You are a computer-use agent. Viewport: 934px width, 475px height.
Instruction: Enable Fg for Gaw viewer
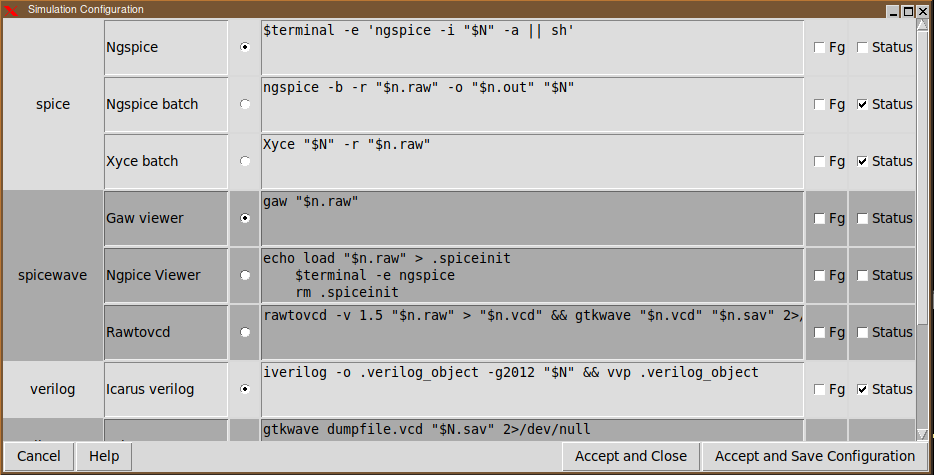820,218
